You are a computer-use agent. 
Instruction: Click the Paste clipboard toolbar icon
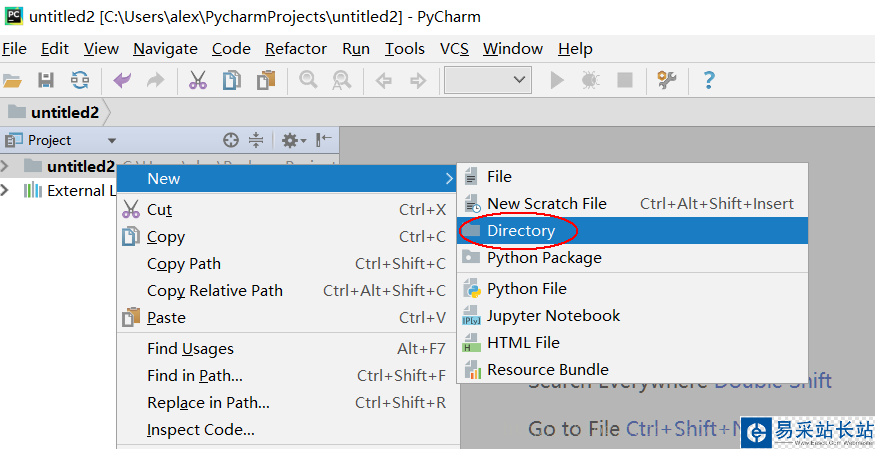pos(265,80)
